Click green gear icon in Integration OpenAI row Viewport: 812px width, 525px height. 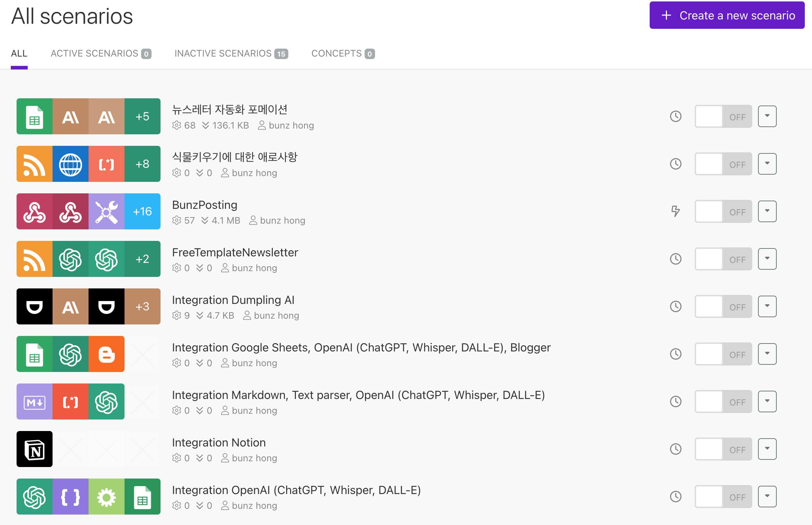[x=107, y=497]
